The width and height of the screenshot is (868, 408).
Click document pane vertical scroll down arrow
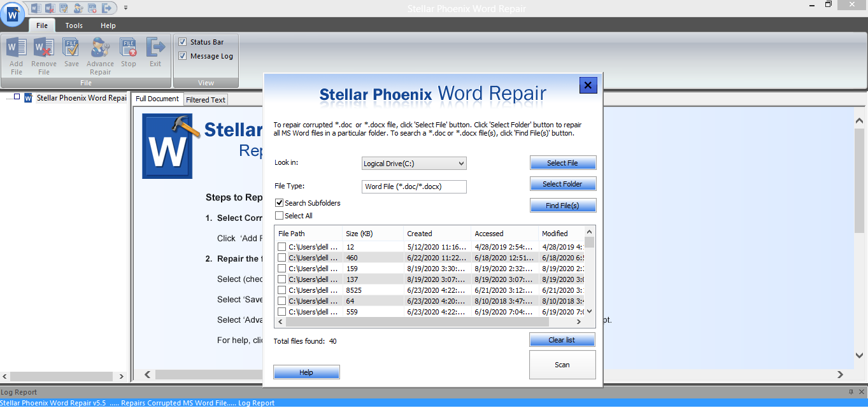pos(860,355)
